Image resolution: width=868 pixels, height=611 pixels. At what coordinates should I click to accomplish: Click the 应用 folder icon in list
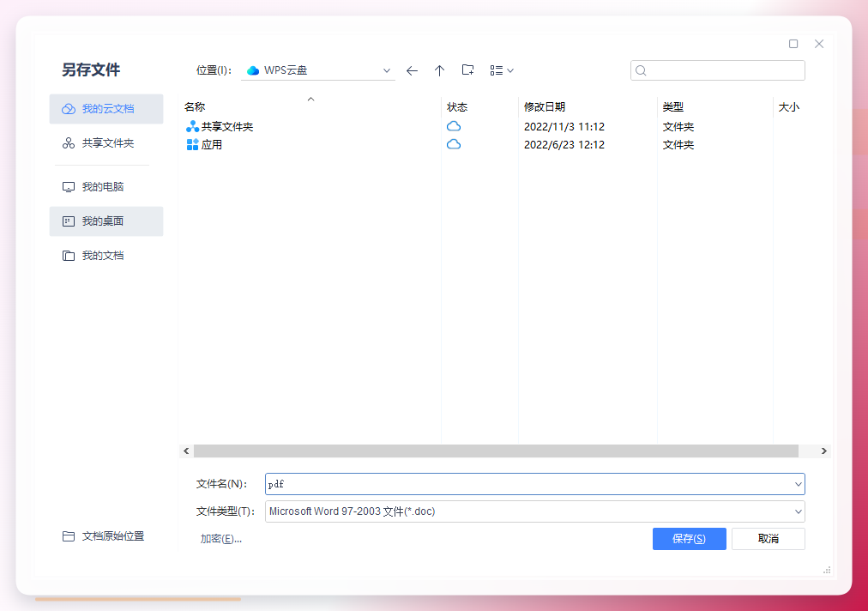pos(192,144)
